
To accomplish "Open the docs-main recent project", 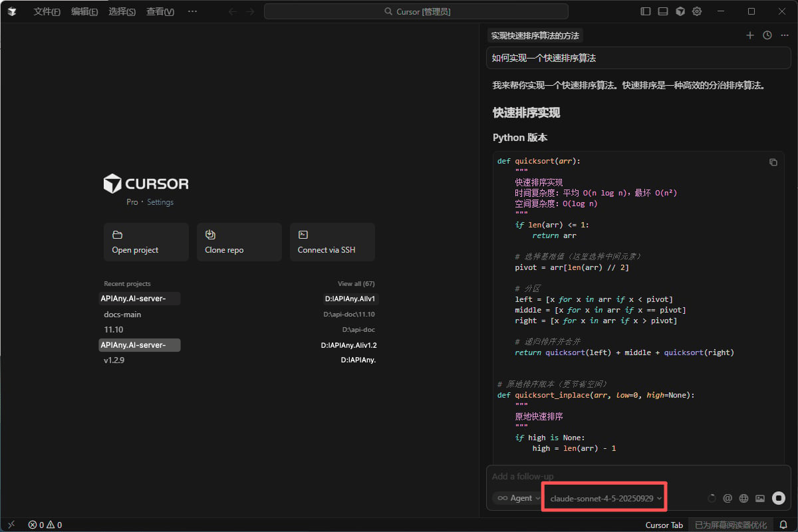I will tap(122, 315).
